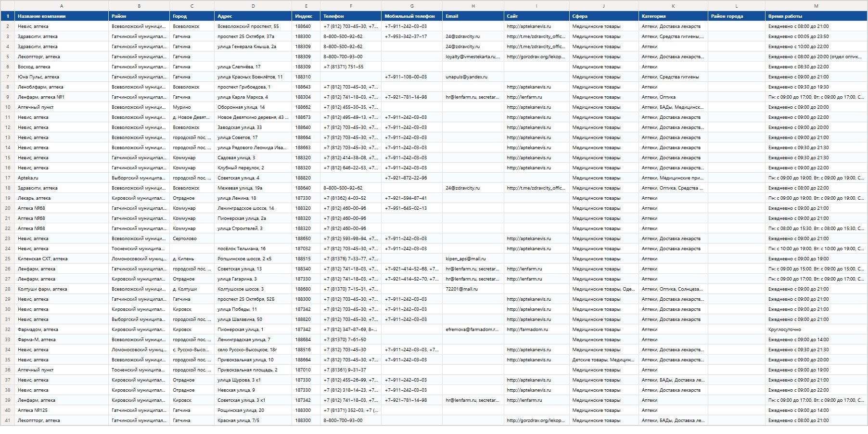Viewport: 868px width, 434px height.
Task: Click address "Ленинградское шоссе, 14"
Action: [253, 208]
